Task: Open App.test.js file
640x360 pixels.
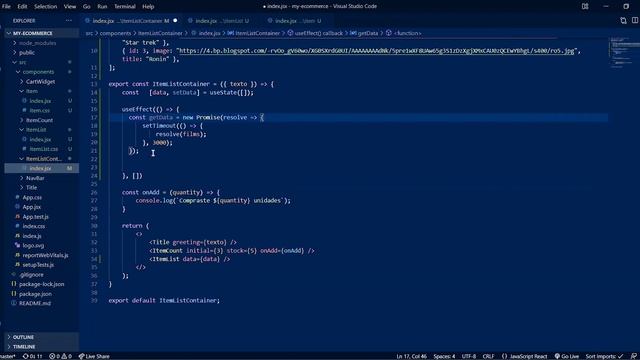Action: coord(35,217)
